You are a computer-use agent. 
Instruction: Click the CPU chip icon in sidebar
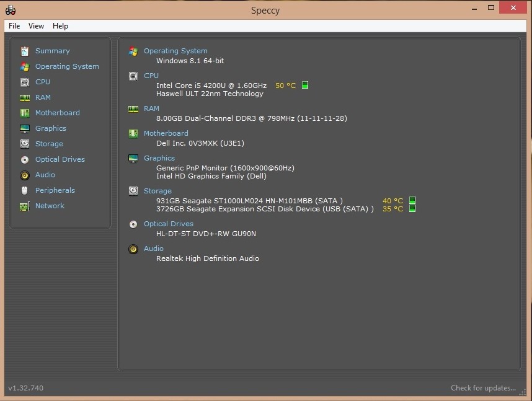pyautogui.click(x=25, y=82)
